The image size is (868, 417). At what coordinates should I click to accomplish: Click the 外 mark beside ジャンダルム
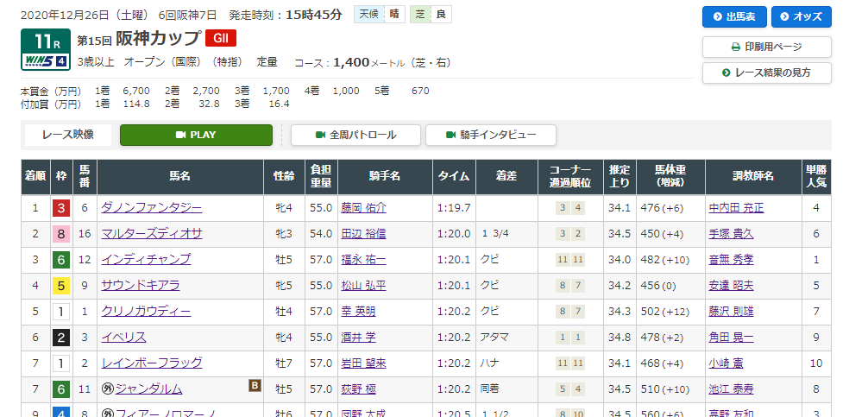(107, 389)
